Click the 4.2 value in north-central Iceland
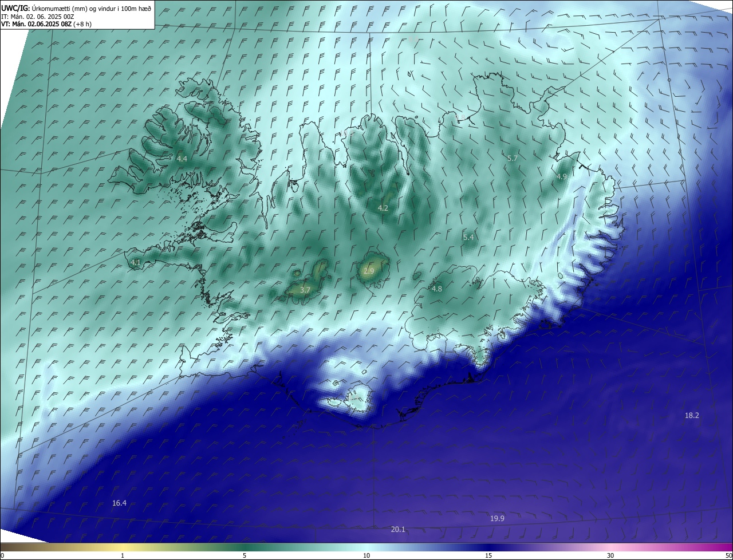 (383, 208)
